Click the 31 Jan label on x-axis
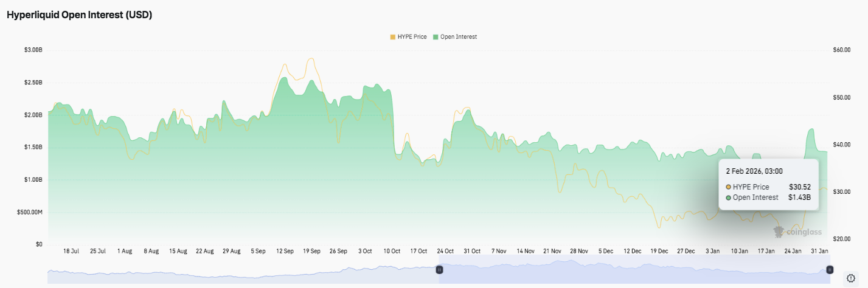This screenshot has width=868, height=288. click(819, 251)
